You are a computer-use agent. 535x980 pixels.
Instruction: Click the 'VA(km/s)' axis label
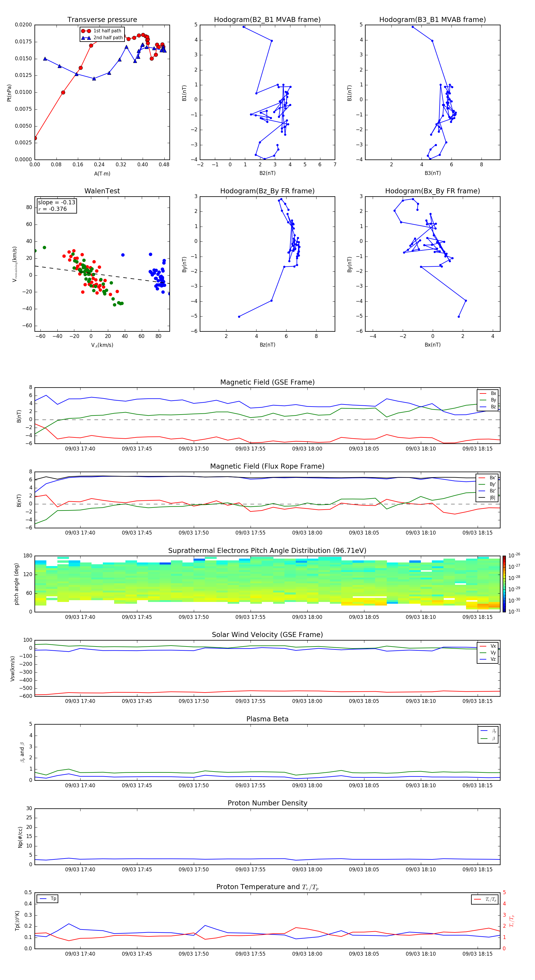[102, 345]
